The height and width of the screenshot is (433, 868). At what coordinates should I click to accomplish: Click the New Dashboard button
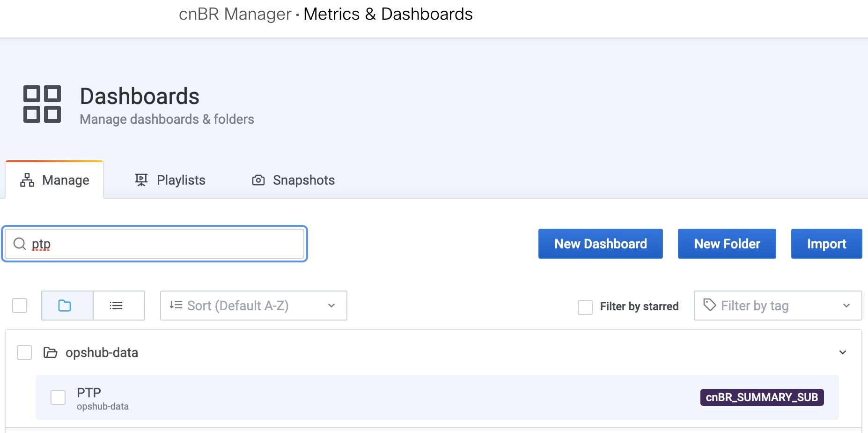click(x=601, y=244)
